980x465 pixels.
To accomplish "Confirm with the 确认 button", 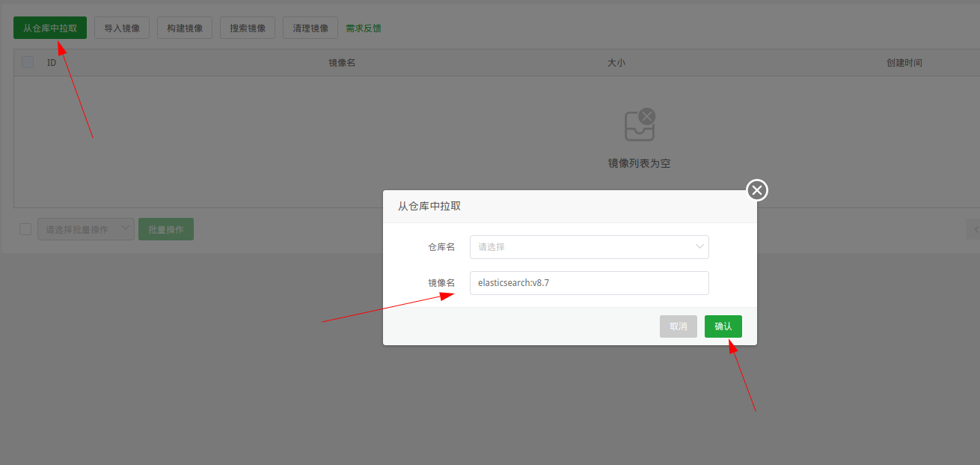I will [x=723, y=326].
